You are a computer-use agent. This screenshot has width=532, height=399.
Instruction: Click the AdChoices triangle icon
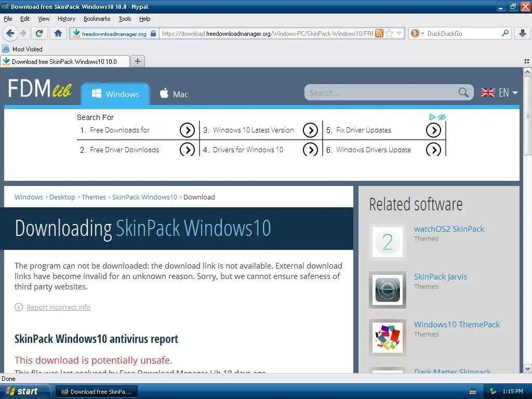[x=432, y=117]
